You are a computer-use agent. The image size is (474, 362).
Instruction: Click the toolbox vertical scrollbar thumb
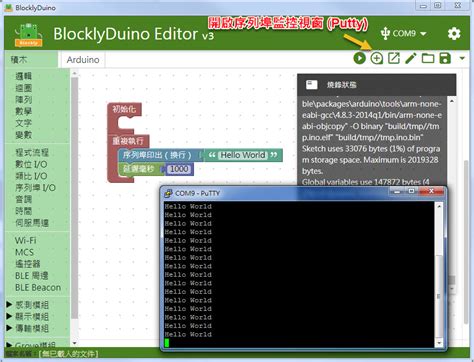[75, 199]
